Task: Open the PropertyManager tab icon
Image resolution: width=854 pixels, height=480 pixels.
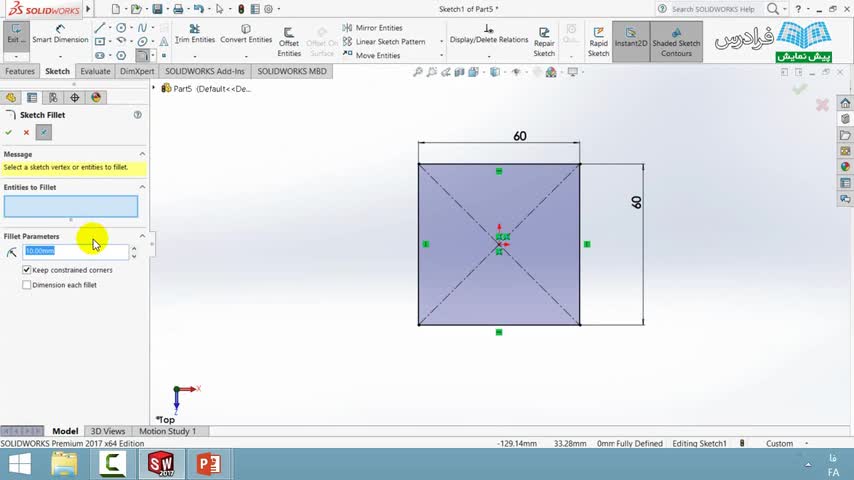Action: [x=32, y=98]
